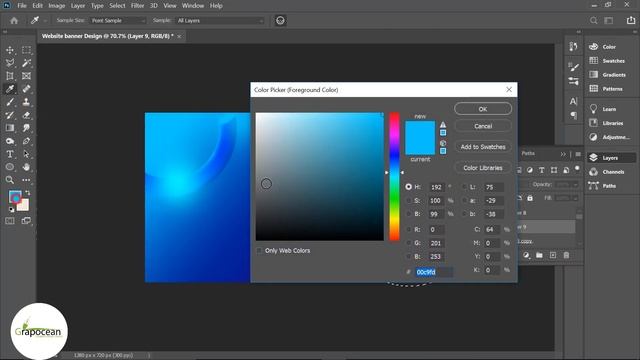Select the Smudge tool
This screenshot has height=360, width=640.
27,128
